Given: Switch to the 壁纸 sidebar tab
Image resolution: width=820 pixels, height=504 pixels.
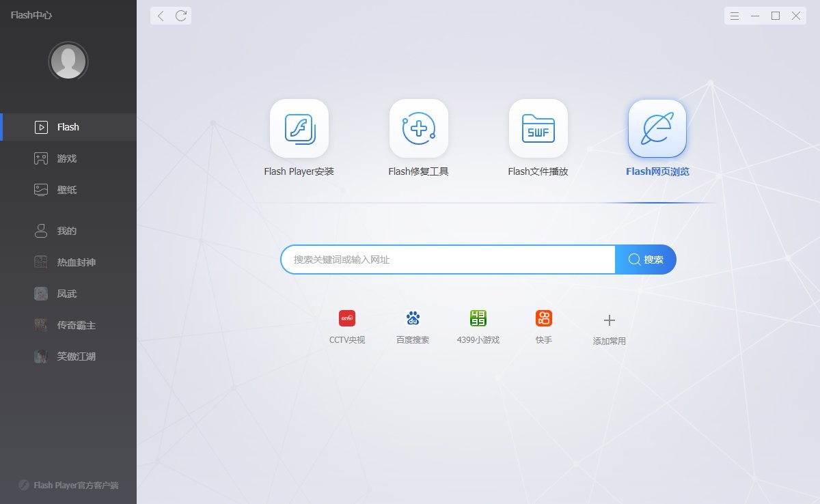Looking at the screenshot, I should tap(67, 190).
